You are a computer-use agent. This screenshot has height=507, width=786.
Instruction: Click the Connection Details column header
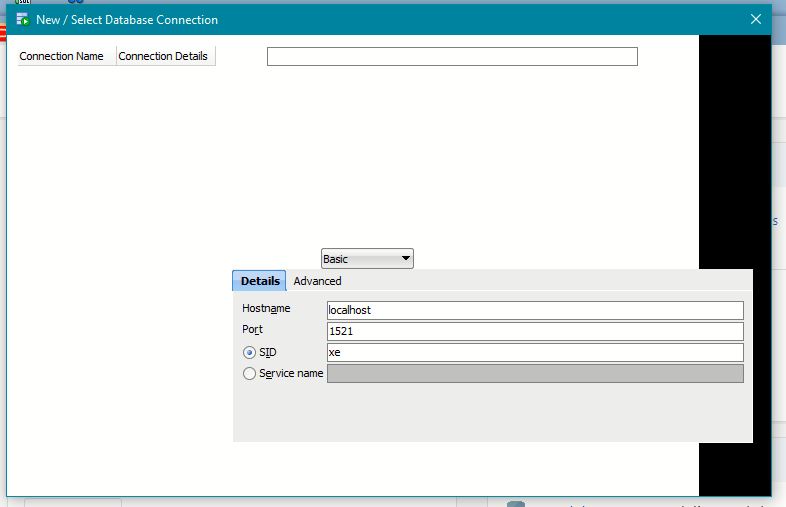click(164, 56)
